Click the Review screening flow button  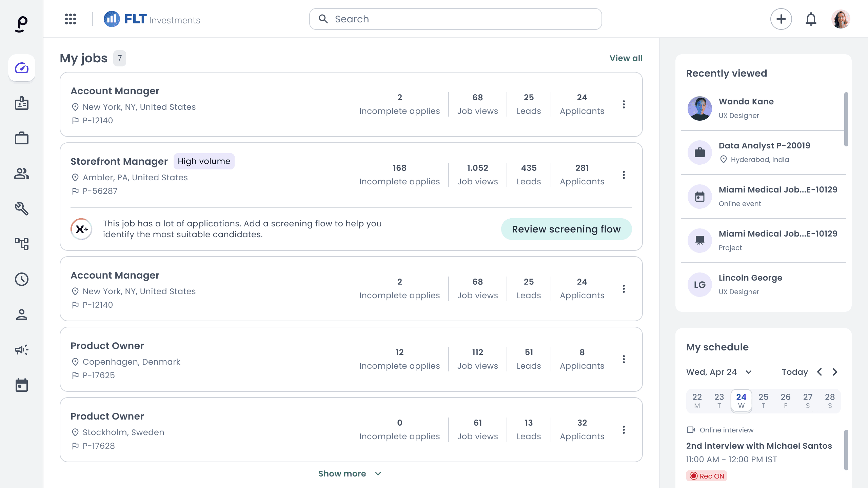(566, 229)
